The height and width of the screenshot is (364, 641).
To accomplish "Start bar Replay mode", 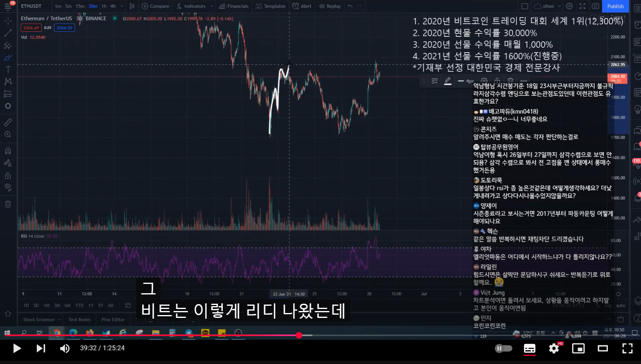I will point(330,6).
